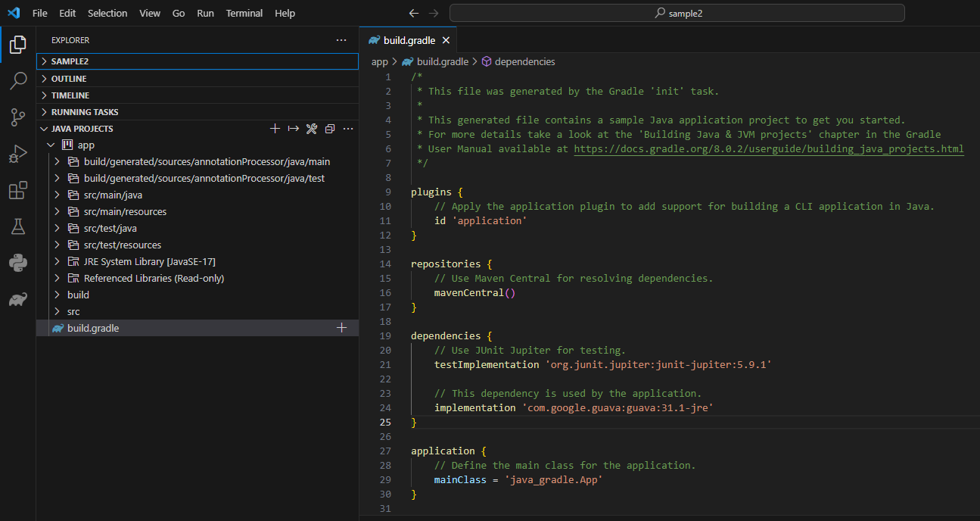Select JRE System Library in the tree
The height and width of the screenshot is (521, 980).
(x=148, y=261)
